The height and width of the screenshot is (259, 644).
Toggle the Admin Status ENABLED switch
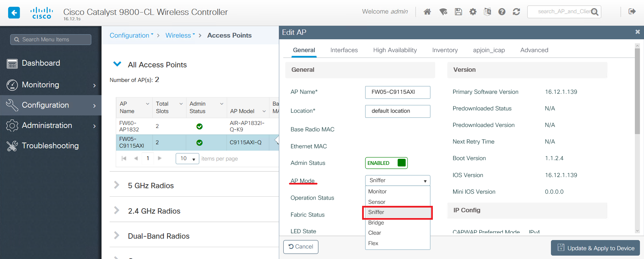386,163
